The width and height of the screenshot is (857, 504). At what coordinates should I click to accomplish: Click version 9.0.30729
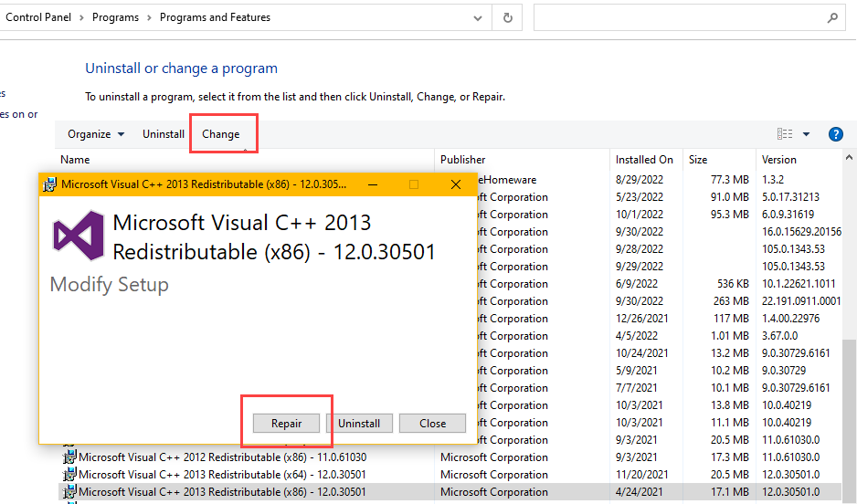point(784,370)
